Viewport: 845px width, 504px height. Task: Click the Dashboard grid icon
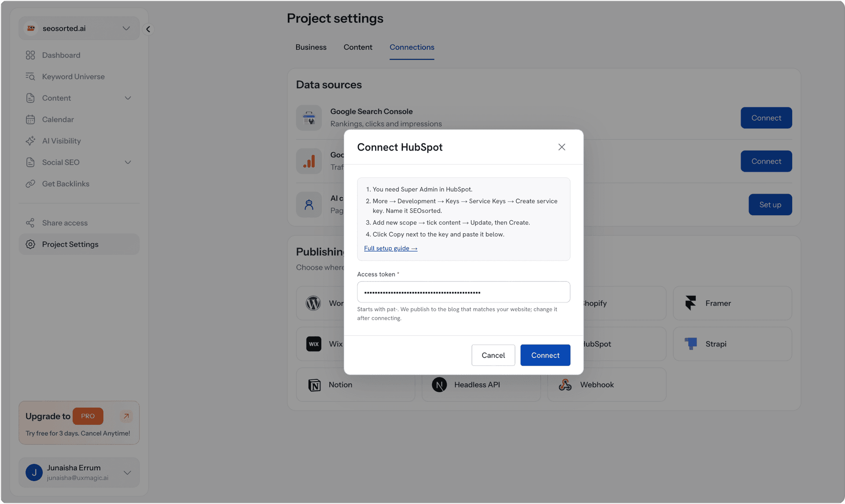30,55
